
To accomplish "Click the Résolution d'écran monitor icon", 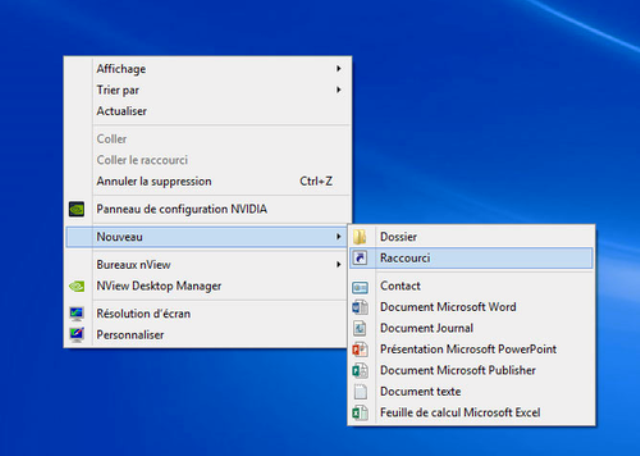I will click(x=77, y=314).
